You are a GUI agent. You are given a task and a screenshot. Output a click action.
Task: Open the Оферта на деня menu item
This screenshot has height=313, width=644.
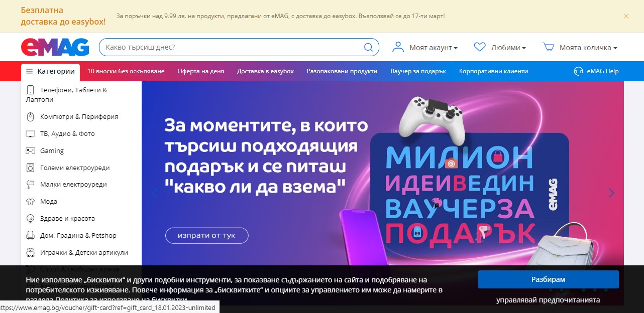199,71
